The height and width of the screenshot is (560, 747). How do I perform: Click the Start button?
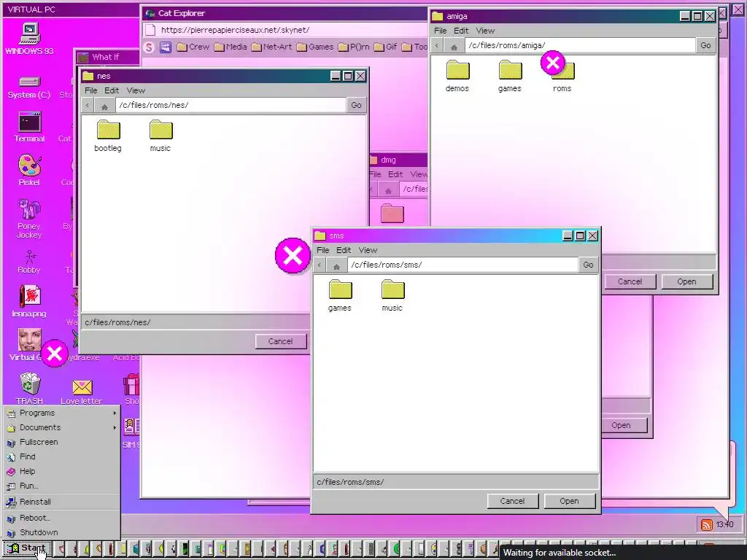(27, 548)
